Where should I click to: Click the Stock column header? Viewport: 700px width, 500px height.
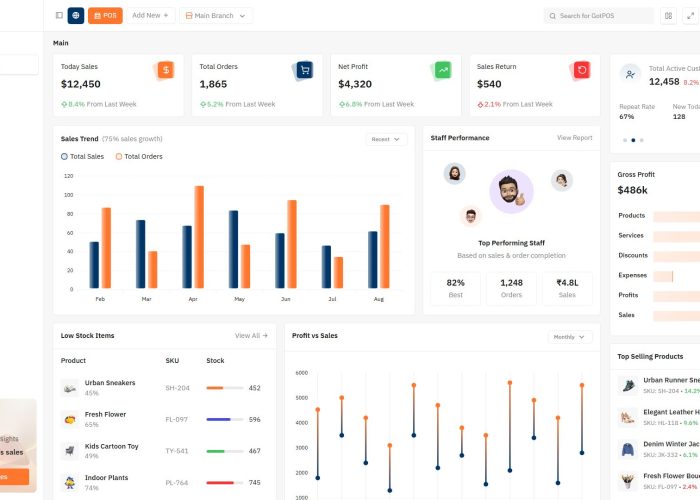click(x=215, y=360)
